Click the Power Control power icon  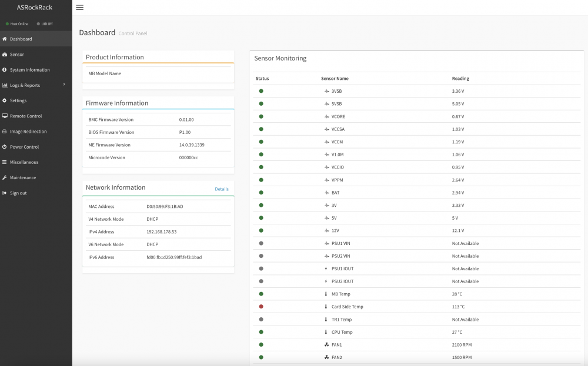tap(5, 147)
